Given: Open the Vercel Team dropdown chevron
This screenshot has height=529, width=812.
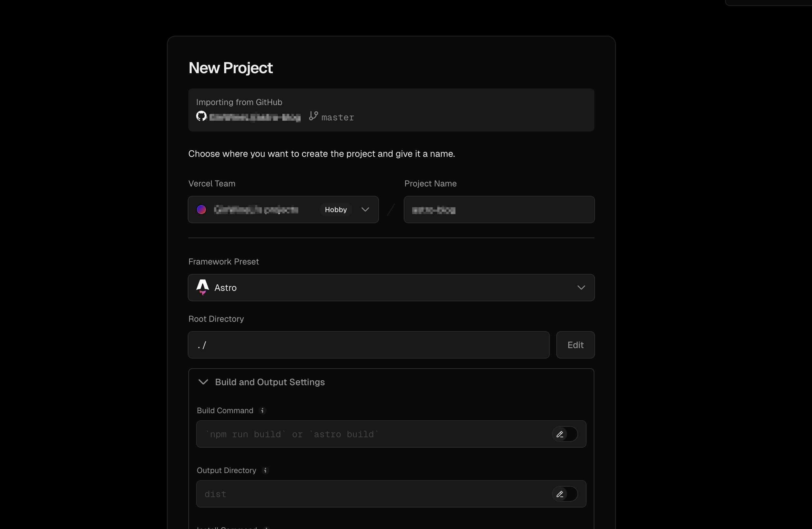Looking at the screenshot, I should coord(365,210).
